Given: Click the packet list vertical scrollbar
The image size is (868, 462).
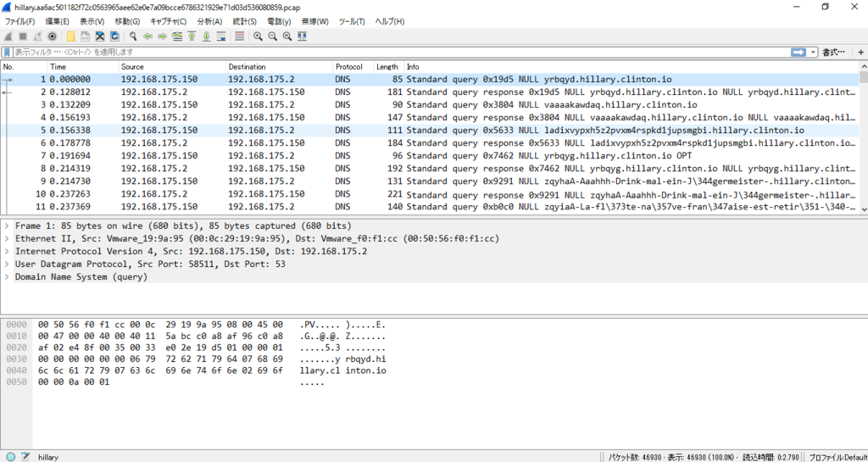Looking at the screenshot, I should (x=864, y=137).
